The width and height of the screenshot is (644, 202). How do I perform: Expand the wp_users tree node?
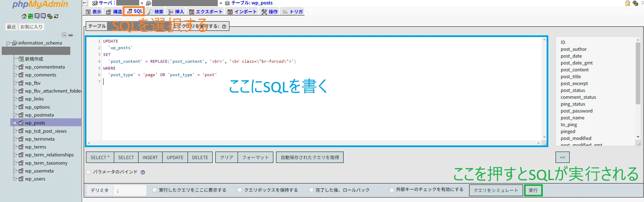tap(15, 179)
